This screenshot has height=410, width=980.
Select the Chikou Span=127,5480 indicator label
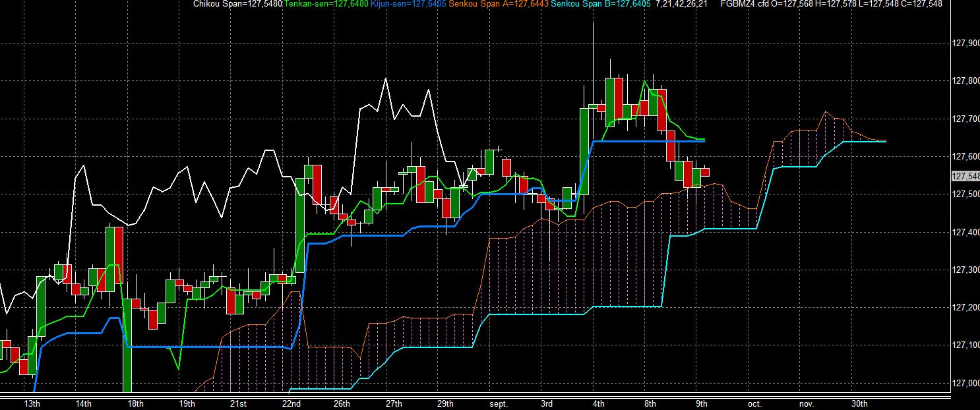(237, 4)
